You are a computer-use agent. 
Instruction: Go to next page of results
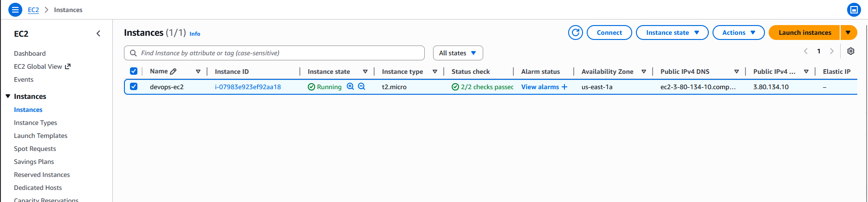pos(832,51)
